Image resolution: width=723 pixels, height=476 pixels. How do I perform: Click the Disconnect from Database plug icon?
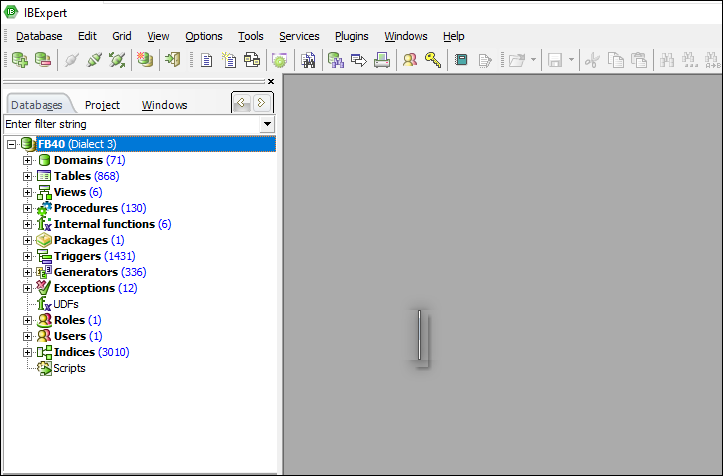tap(94, 60)
